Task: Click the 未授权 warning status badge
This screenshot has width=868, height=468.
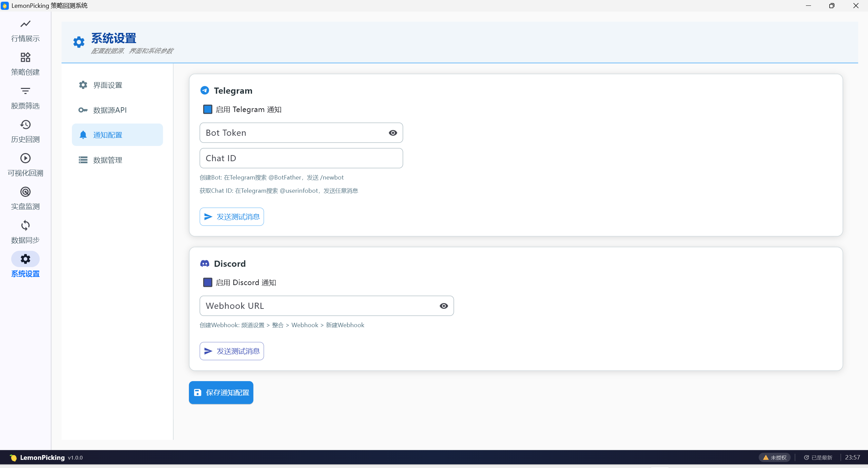Action: pos(775,457)
